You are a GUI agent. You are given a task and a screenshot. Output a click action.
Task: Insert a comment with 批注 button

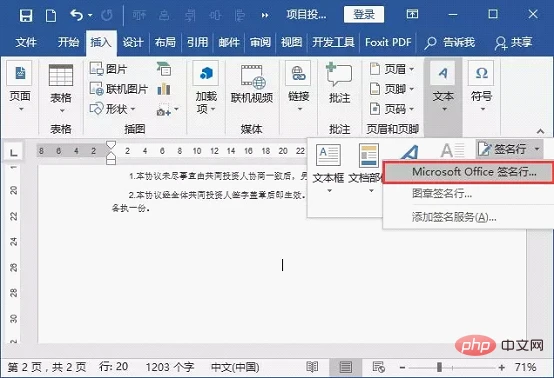[339, 84]
